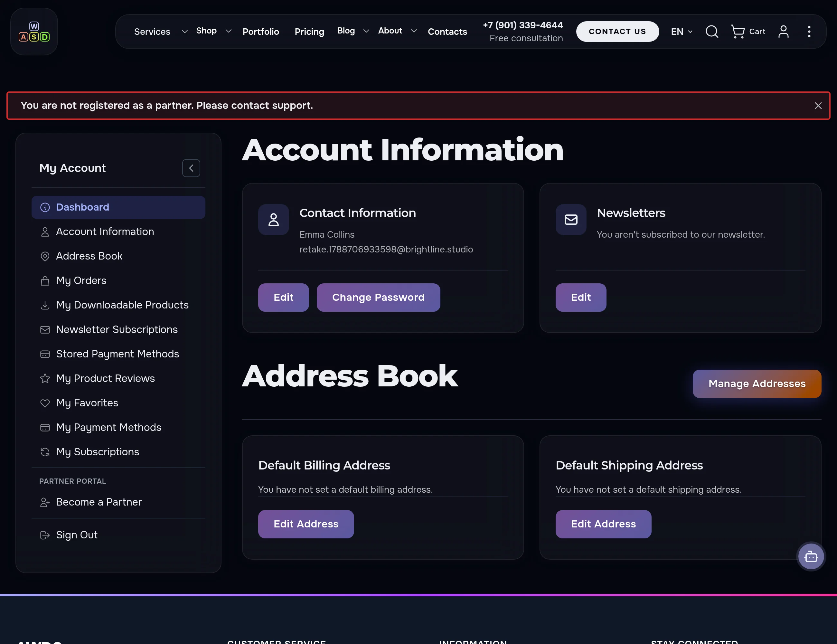
Task: Sign Out of the account
Action: point(118,535)
